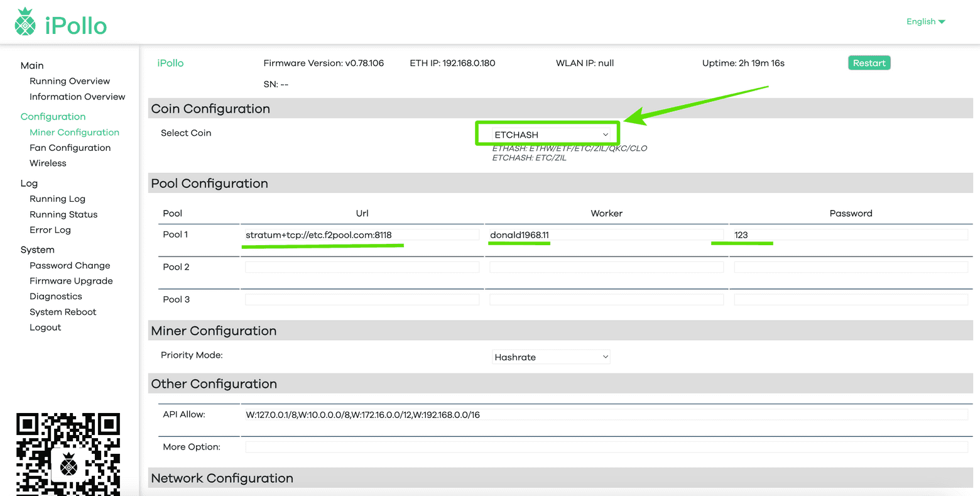Open the Priority Mode Hashrate dropdown

(551, 357)
